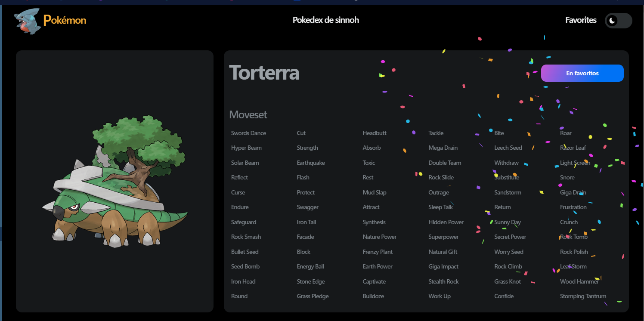Click the Torterra name heading

(x=264, y=72)
